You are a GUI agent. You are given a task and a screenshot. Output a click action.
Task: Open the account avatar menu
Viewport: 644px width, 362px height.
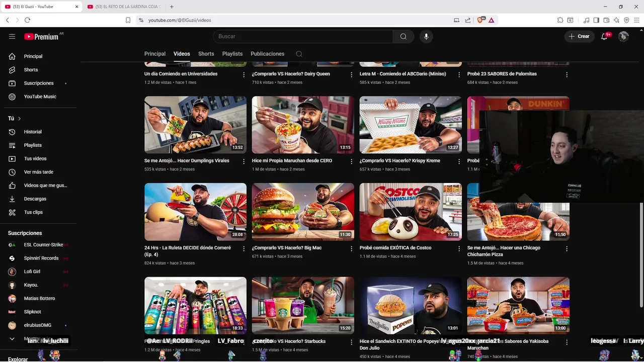tap(623, 36)
